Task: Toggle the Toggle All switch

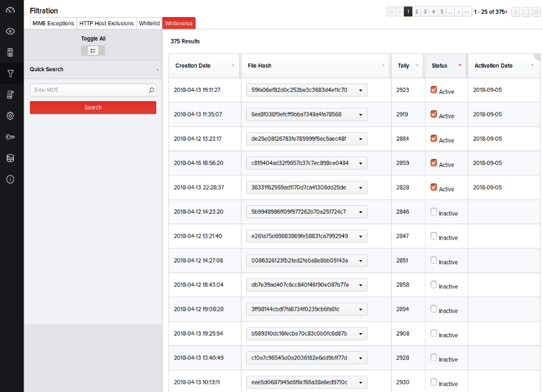Action: tap(93, 51)
